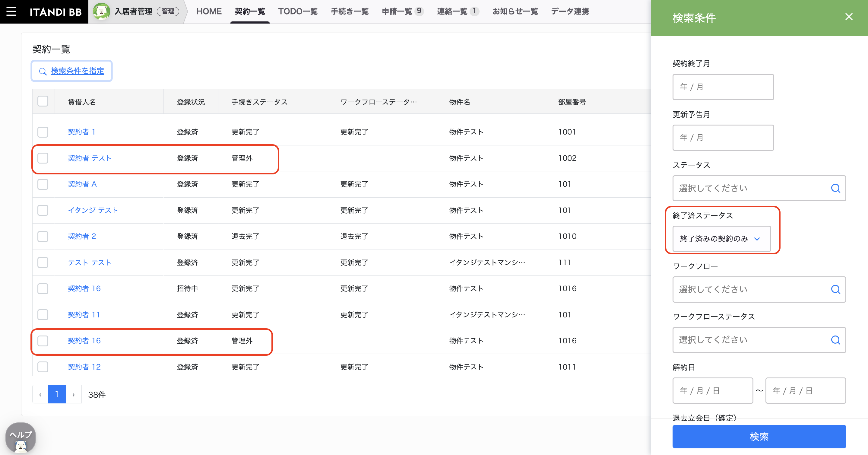Screen dimensions: 868x455
Task: Open the ワークフローステータス selection field
Action: [x=759, y=340]
